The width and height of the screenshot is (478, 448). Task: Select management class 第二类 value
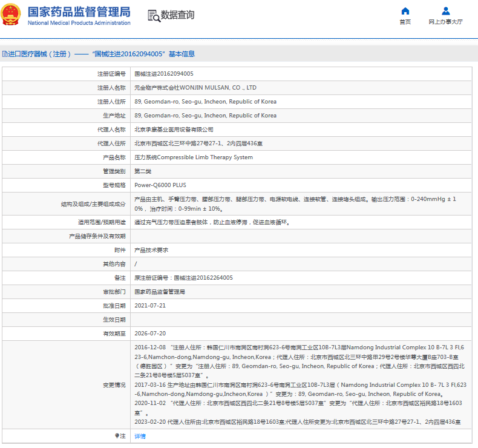point(143,171)
